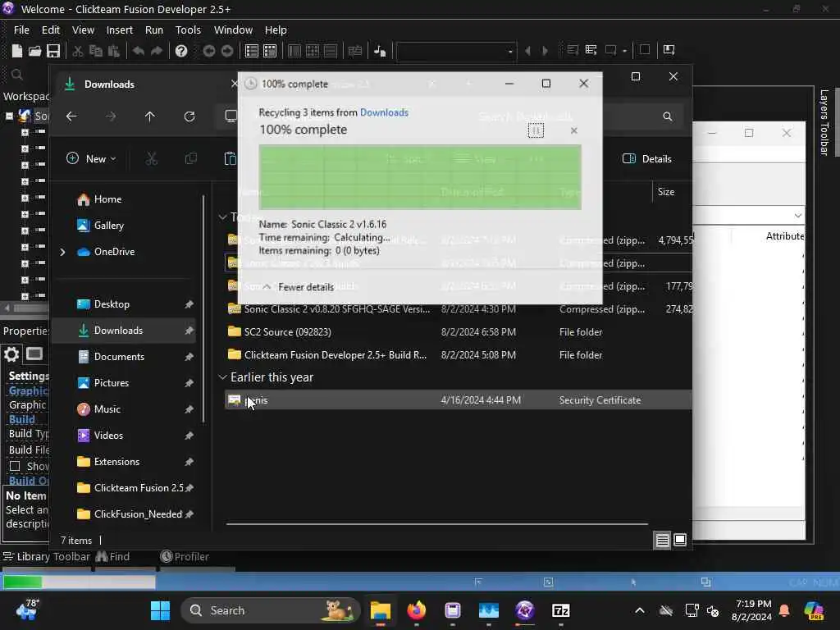
Task: Refresh the Downloads folder view
Action: pos(189,116)
